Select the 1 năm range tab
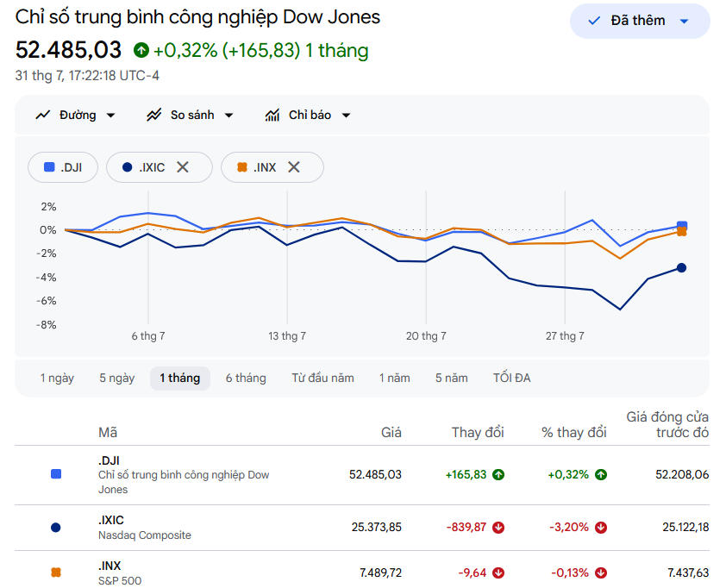 (395, 378)
